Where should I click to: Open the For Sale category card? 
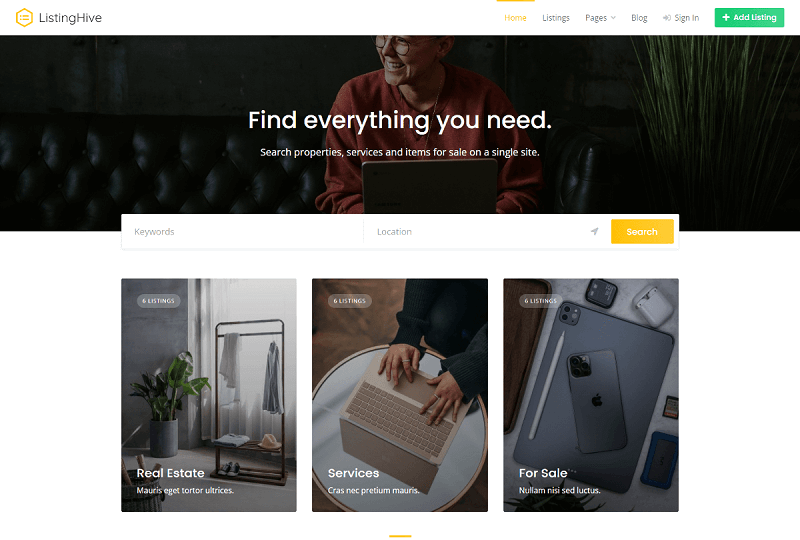(591, 395)
